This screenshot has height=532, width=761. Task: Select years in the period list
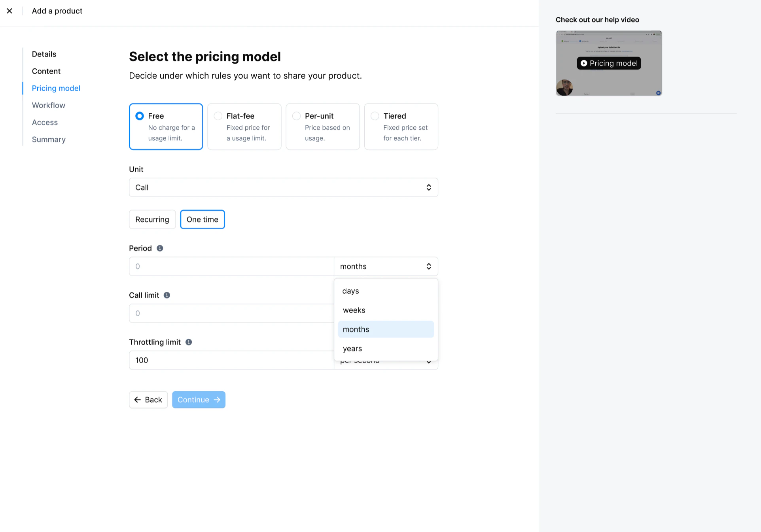352,349
